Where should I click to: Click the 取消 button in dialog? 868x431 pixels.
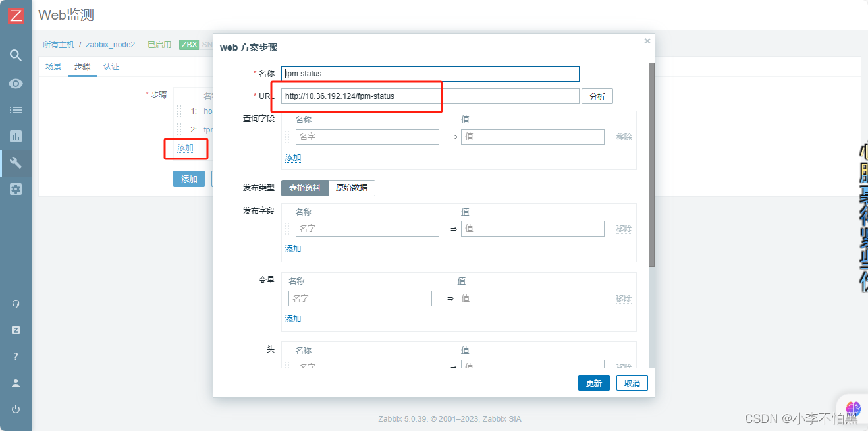coord(632,383)
